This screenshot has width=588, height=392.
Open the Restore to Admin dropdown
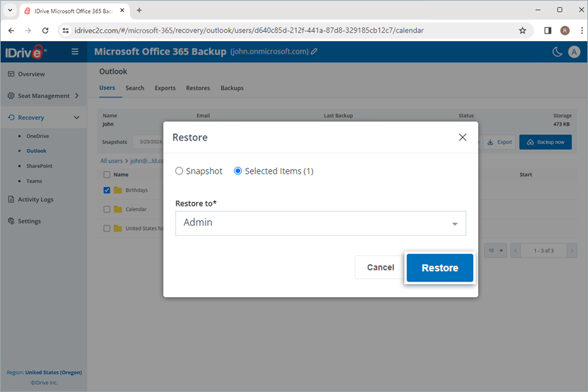pos(320,223)
